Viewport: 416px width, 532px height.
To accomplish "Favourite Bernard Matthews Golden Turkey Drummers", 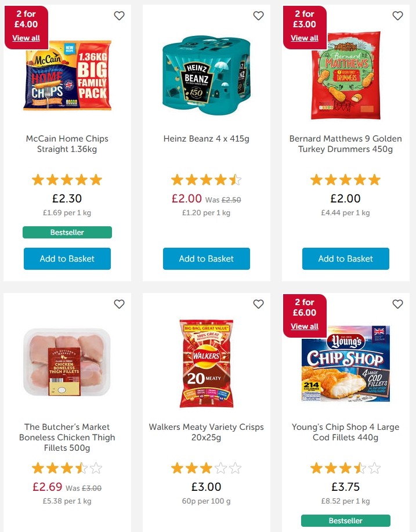I will [x=397, y=16].
